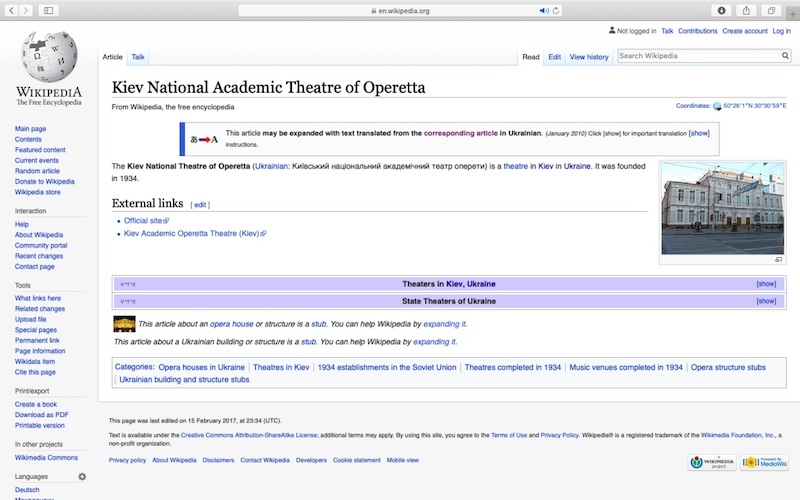
Task: Switch to the Article tab
Action: [x=112, y=57]
